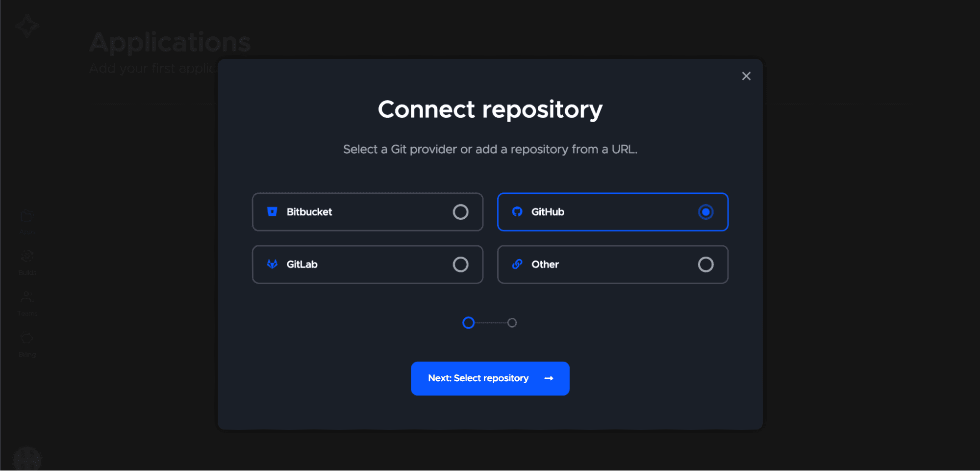Click the Bitbucket logo icon
Viewport: 980px width, 471px height.
click(x=272, y=211)
